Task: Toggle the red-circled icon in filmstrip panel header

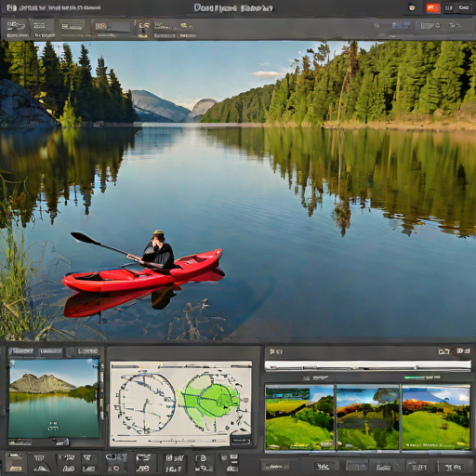Action: coord(463,351)
